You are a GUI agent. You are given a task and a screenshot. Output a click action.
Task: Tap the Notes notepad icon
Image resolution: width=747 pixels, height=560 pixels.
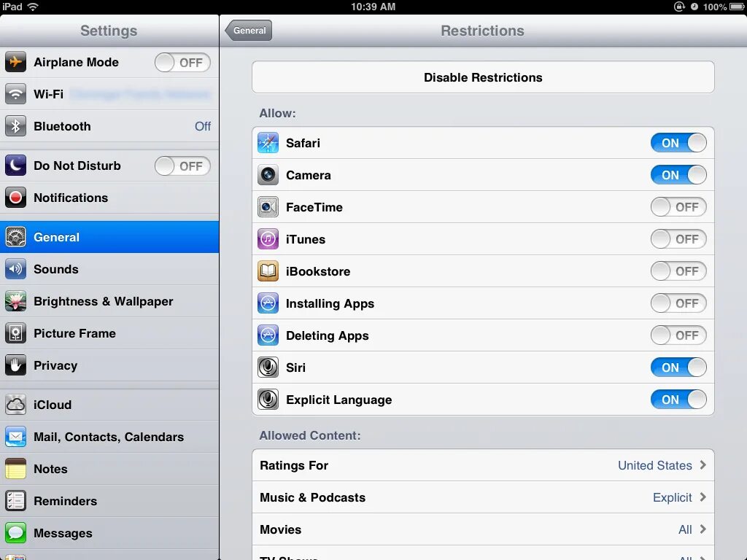click(16, 469)
